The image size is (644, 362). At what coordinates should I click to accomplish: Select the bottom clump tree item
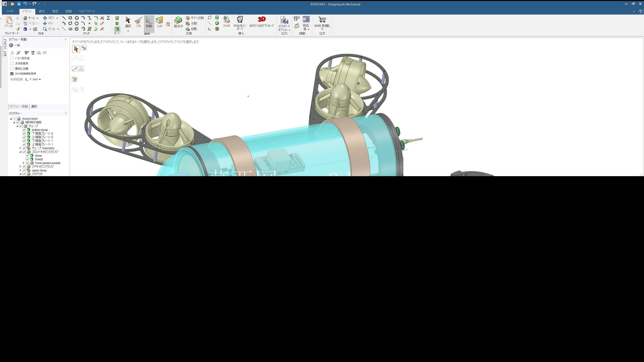[x=40, y=130]
